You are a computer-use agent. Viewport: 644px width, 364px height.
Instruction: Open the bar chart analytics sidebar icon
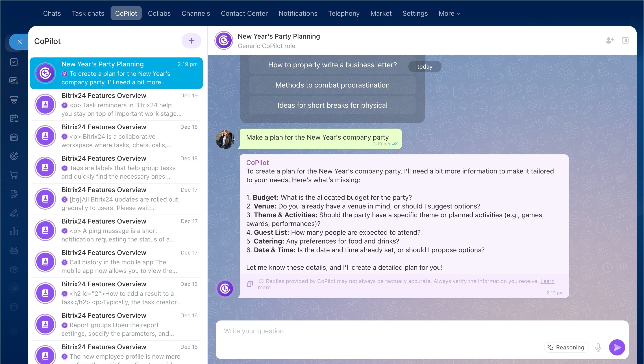coord(14,231)
